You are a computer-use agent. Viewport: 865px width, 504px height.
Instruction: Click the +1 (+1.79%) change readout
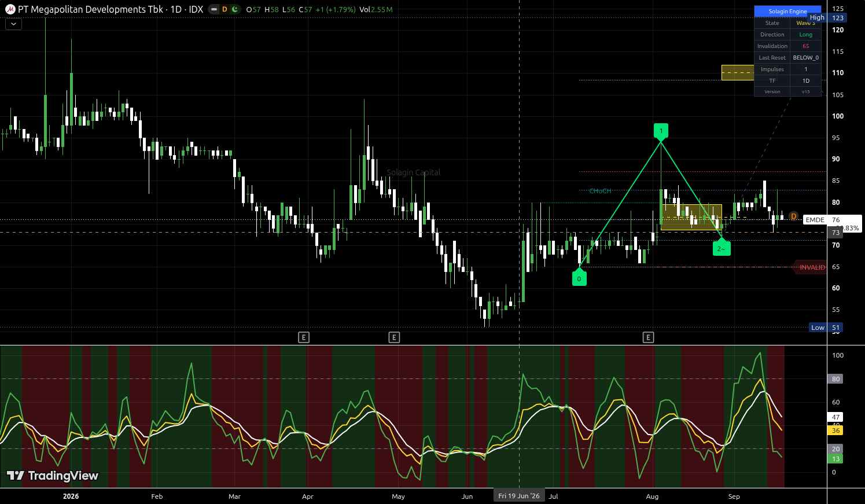(x=336, y=10)
